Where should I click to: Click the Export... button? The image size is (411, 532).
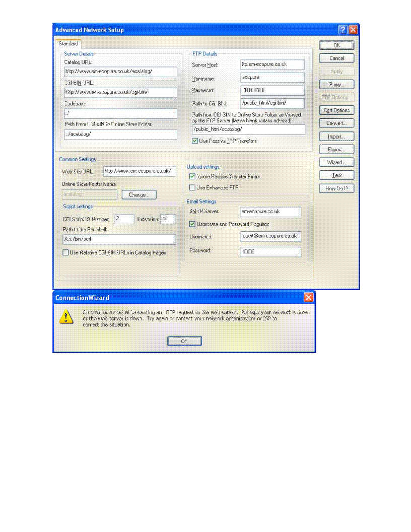[336, 150]
